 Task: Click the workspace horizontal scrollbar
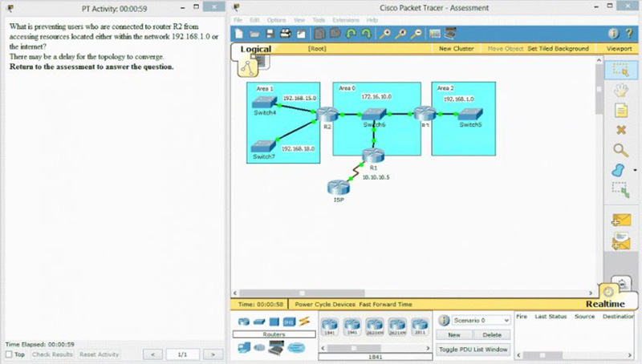(412, 293)
